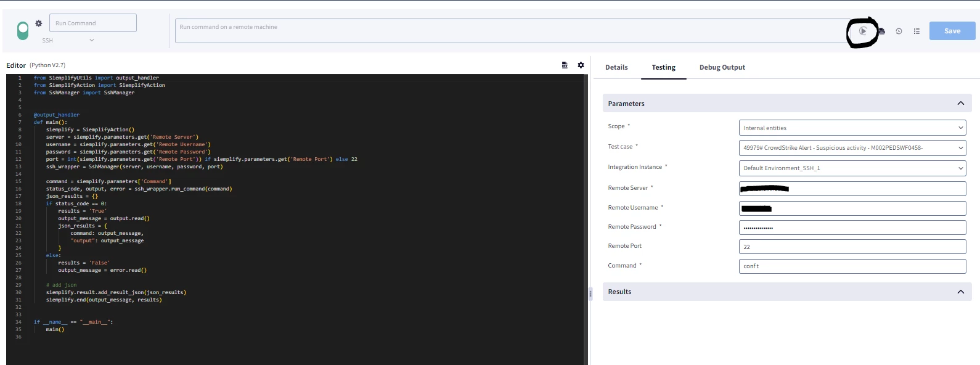Click the '# add json' comment line

click(x=62, y=285)
